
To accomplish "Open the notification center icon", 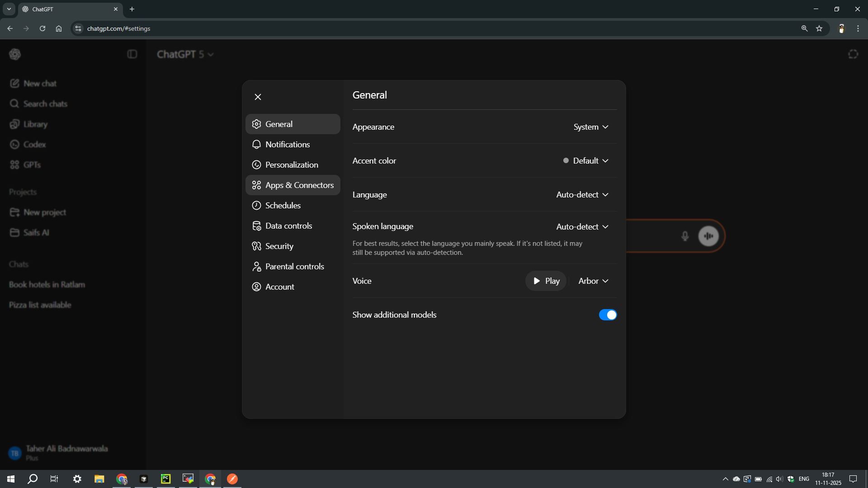I will (853, 479).
